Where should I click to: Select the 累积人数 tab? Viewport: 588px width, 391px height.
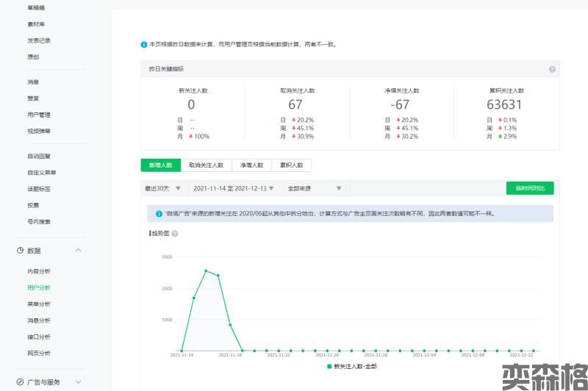point(291,165)
